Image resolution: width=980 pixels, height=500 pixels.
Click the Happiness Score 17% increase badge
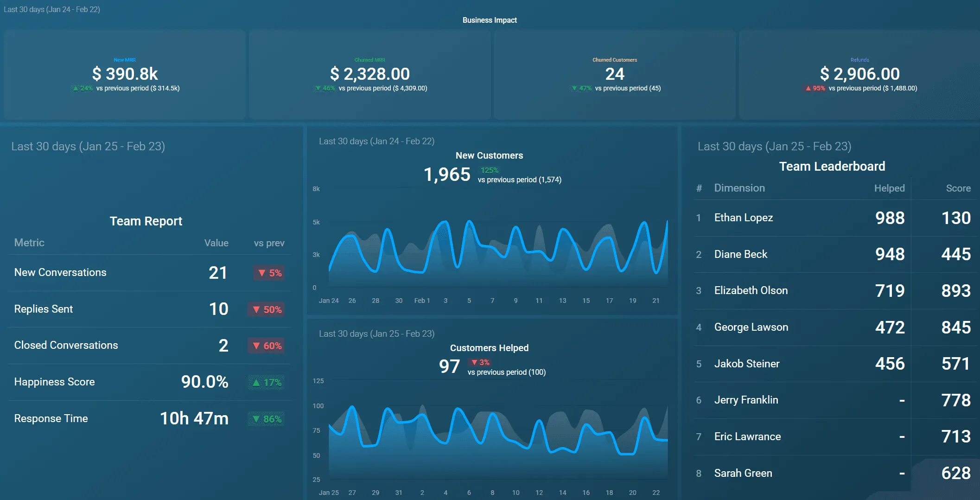tap(266, 382)
